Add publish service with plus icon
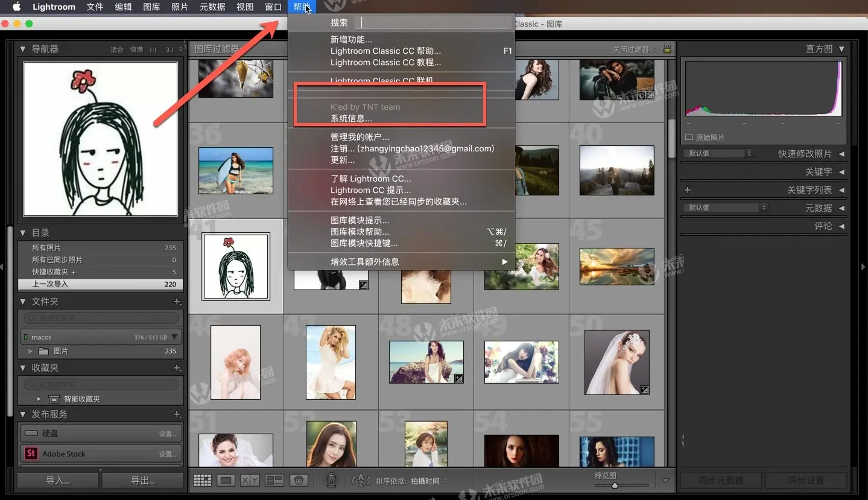The height and width of the screenshot is (500, 868). (x=177, y=414)
